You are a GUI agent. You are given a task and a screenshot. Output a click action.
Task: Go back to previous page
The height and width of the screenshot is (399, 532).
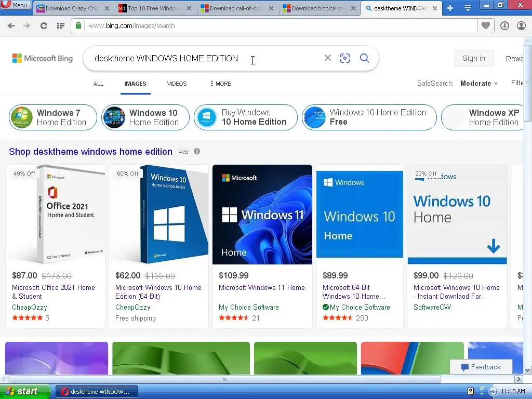point(11,25)
